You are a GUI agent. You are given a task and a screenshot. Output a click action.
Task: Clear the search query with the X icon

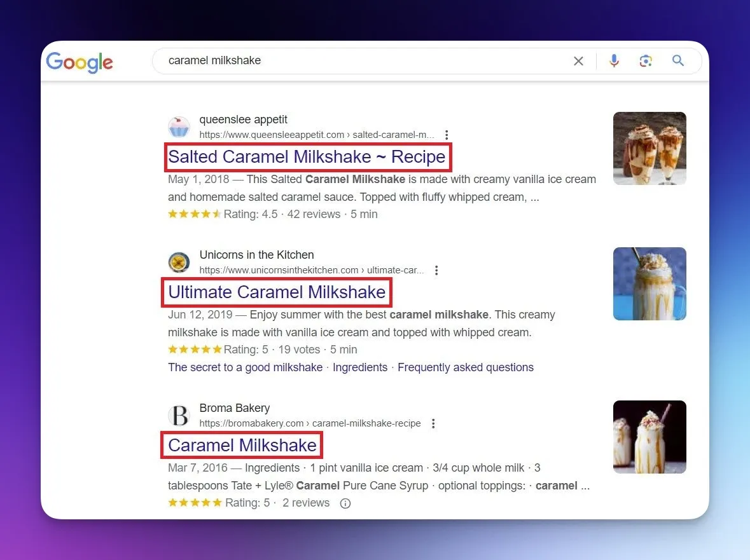[x=578, y=60]
